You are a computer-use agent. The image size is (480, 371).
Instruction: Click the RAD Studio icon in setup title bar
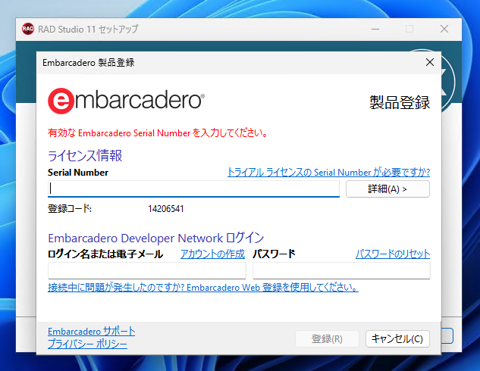[x=28, y=29]
